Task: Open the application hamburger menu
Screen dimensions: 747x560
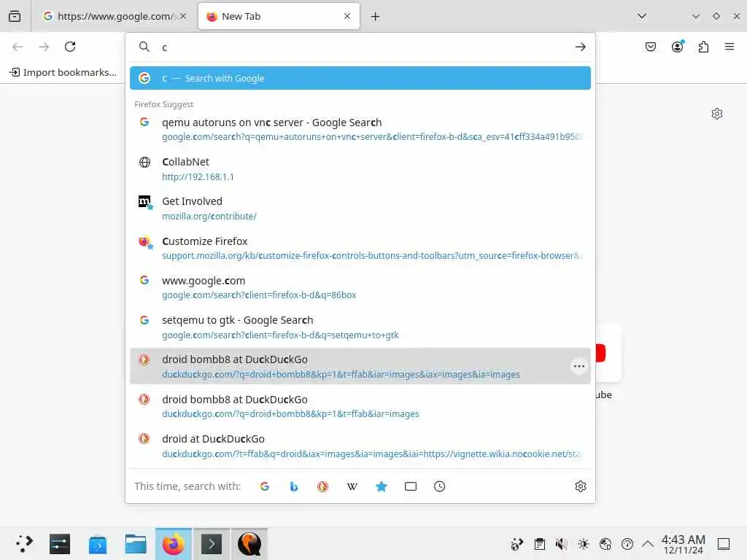Action: pos(729,47)
